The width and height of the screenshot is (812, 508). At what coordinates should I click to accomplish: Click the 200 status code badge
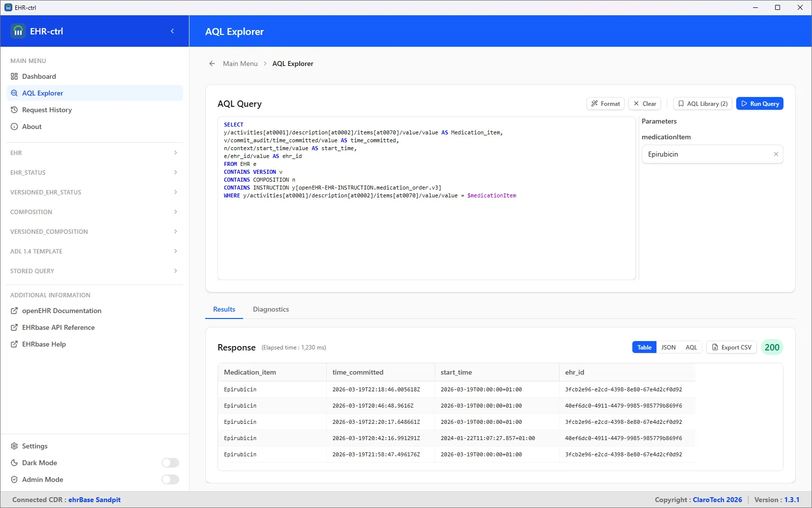click(x=772, y=347)
